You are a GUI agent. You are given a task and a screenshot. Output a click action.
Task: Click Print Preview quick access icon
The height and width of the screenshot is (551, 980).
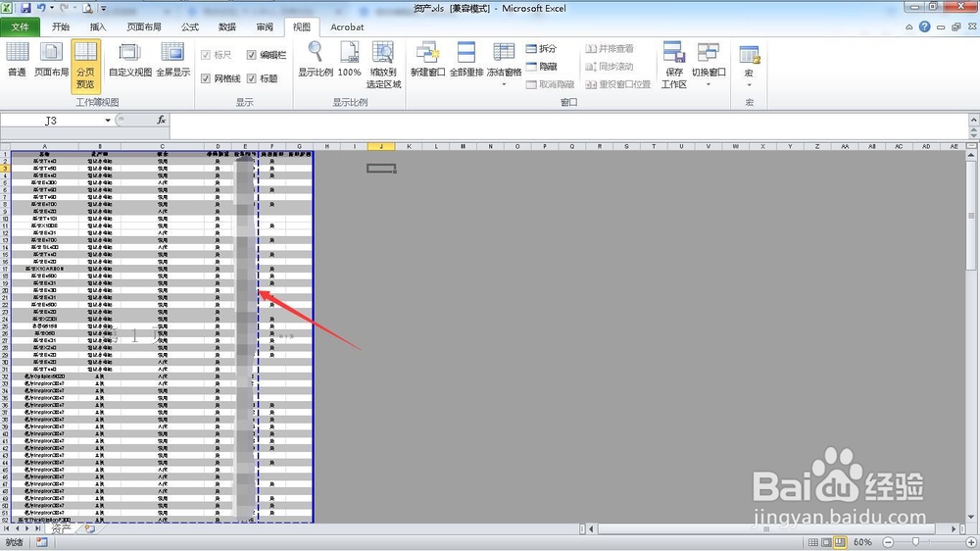(87, 8)
